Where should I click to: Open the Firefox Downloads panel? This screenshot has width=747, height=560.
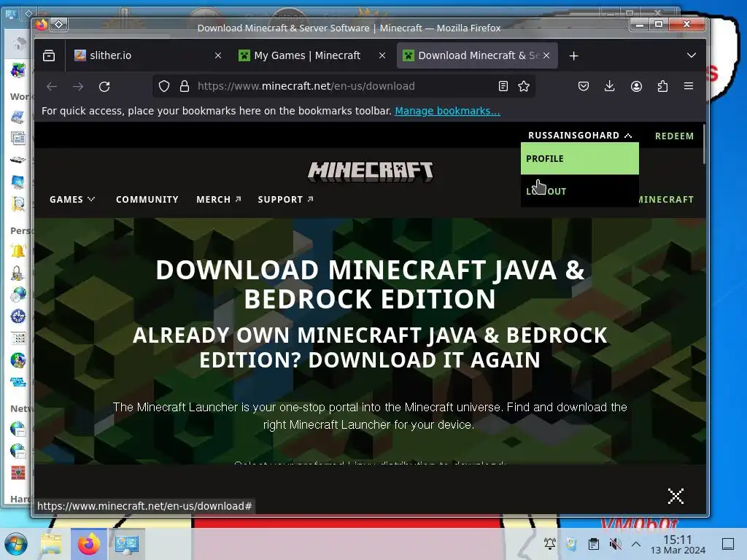tap(609, 86)
